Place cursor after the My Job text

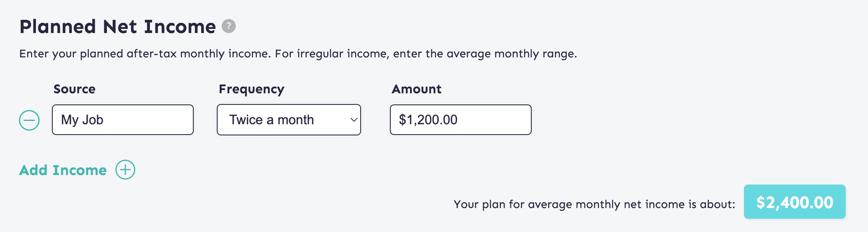104,120
